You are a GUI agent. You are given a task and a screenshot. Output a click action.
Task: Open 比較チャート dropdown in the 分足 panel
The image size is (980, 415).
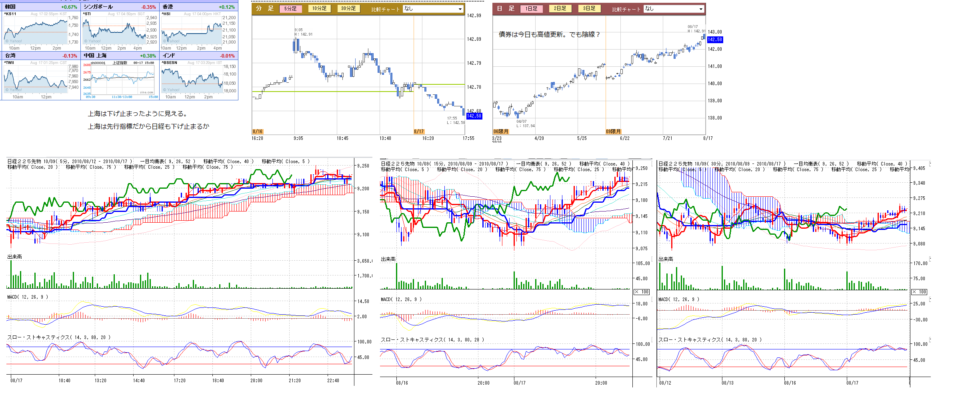point(433,9)
